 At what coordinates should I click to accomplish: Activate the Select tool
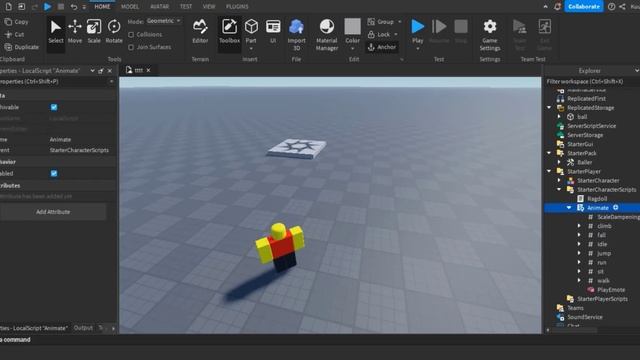56,32
